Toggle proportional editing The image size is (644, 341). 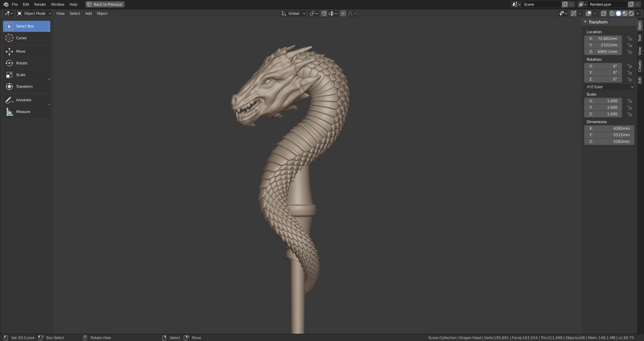click(x=343, y=13)
